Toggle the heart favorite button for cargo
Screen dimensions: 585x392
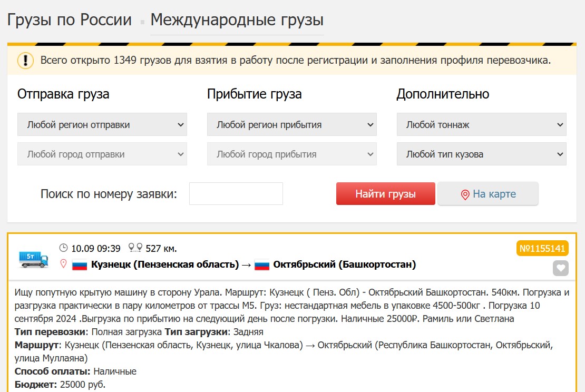[560, 268]
